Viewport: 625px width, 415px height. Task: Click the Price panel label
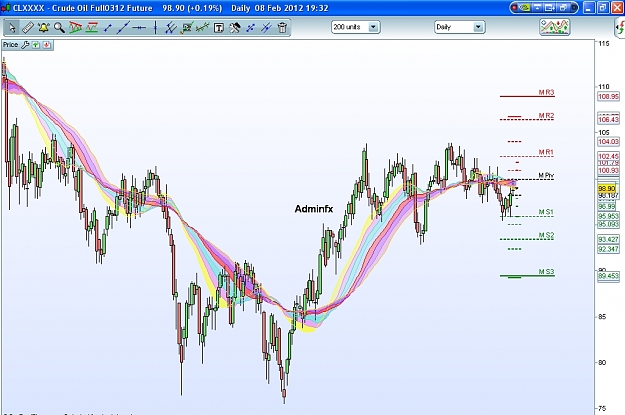coord(10,45)
